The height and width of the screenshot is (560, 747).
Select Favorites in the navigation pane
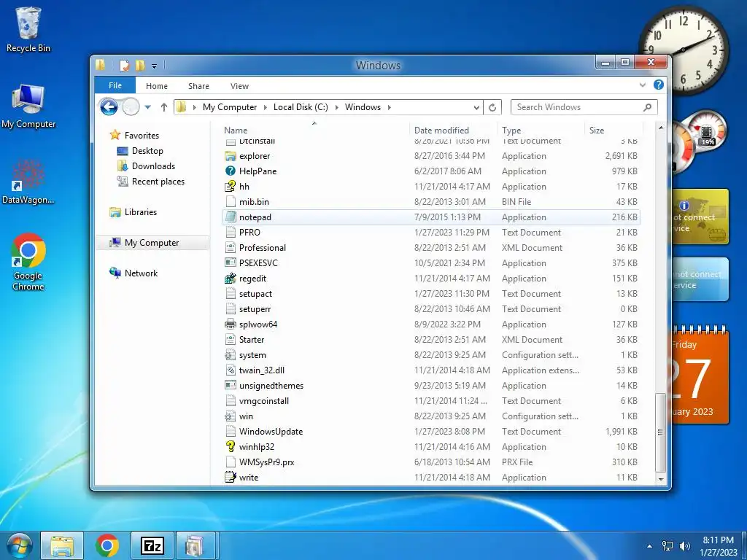point(142,136)
